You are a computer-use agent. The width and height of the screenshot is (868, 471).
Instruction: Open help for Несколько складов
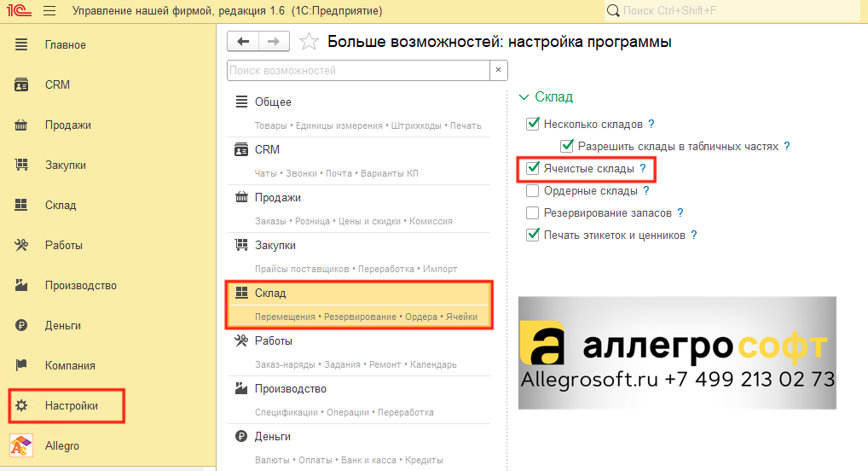coord(651,124)
